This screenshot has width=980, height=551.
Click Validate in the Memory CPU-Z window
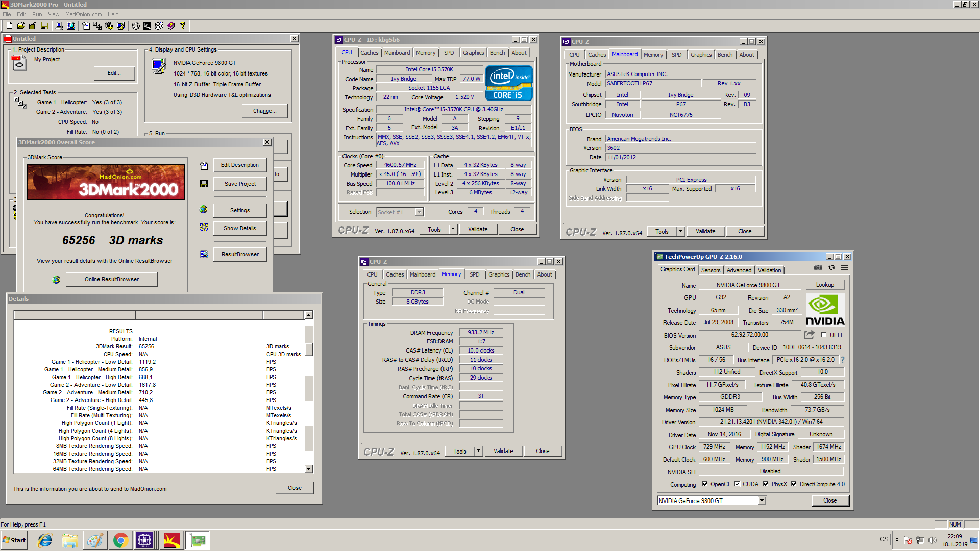click(503, 451)
